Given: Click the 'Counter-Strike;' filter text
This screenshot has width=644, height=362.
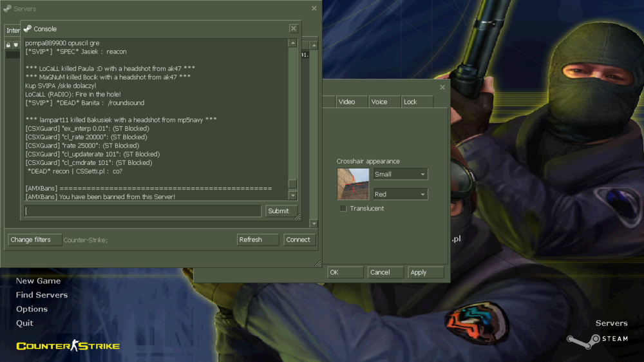Looking at the screenshot, I should tap(86, 240).
